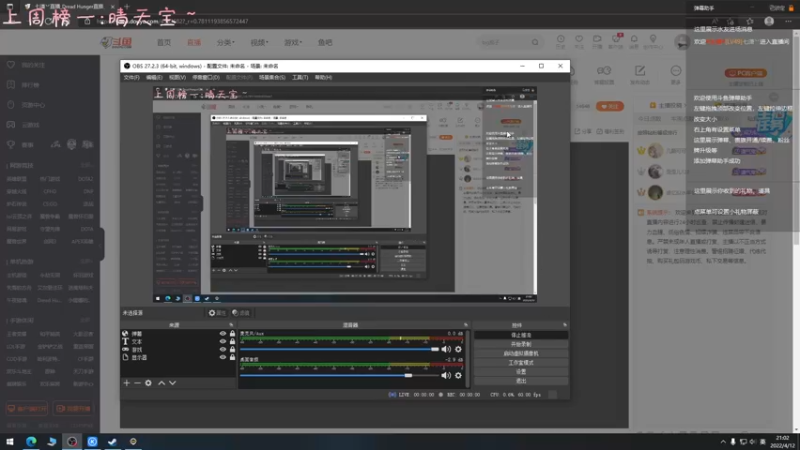Add a new source with plus icon
This screenshot has width=800, height=450.
click(127, 383)
